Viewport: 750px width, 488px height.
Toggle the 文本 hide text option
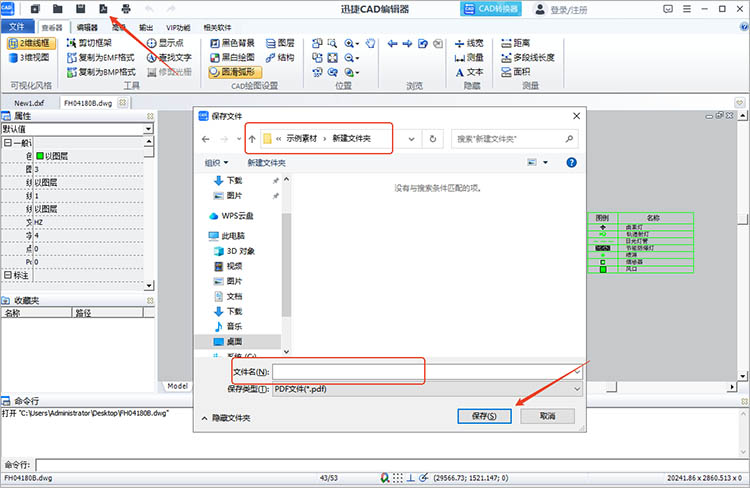point(469,72)
